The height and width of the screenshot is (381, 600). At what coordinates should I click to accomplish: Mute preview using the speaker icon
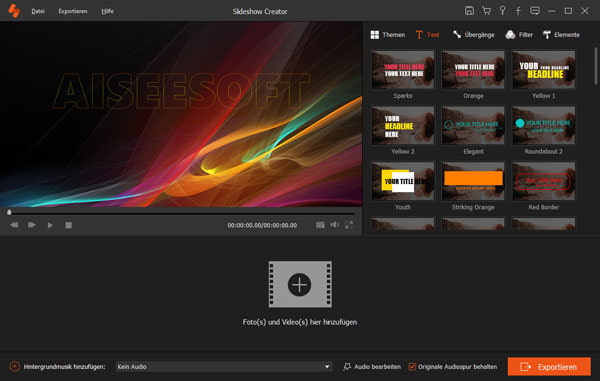pyautogui.click(x=334, y=225)
